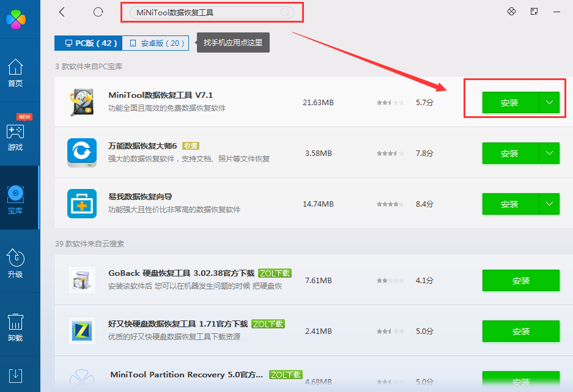This screenshot has height=392, width=573.
Task: Click the ZOL下载 badge on 好又快 row
Action: click(268, 324)
